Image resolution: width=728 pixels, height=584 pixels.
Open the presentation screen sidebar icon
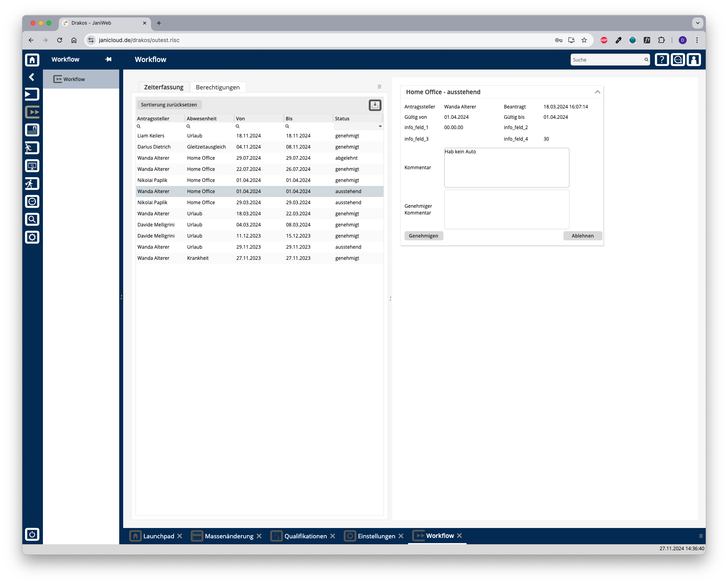(32, 166)
